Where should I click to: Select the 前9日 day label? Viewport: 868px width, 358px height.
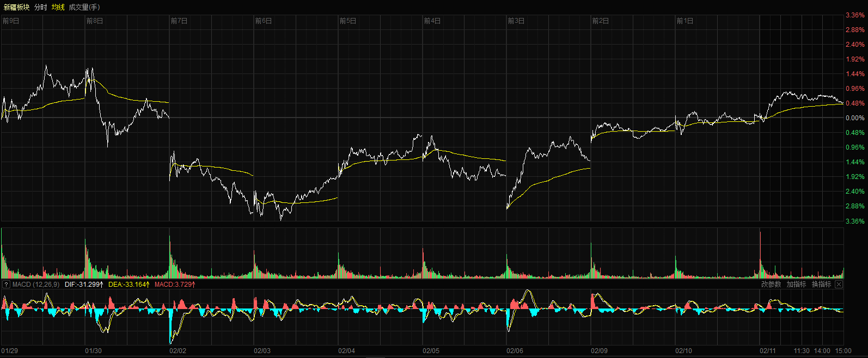click(x=11, y=21)
